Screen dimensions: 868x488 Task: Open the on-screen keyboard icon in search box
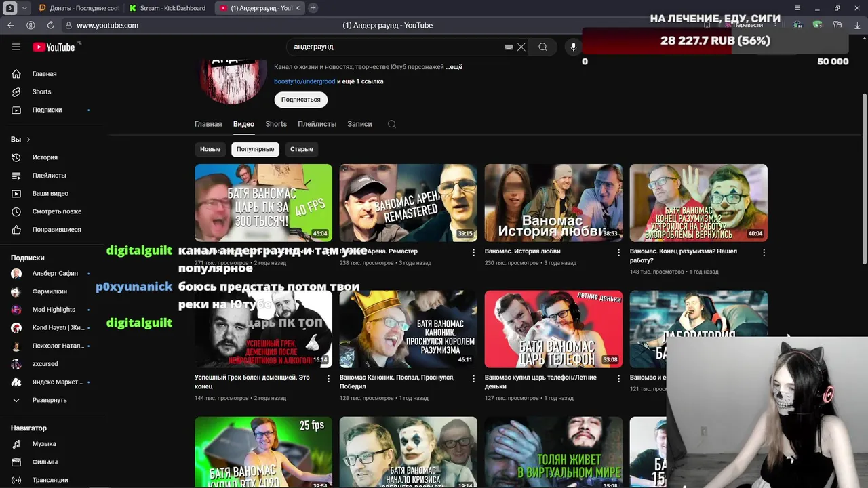pyautogui.click(x=509, y=47)
